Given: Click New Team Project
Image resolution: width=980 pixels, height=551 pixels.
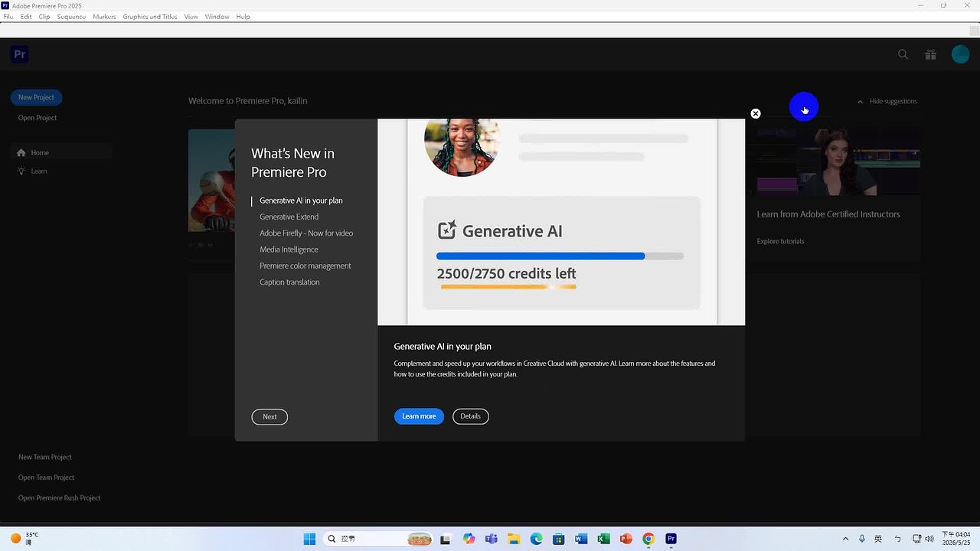Looking at the screenshot, I should coord(45,457).
